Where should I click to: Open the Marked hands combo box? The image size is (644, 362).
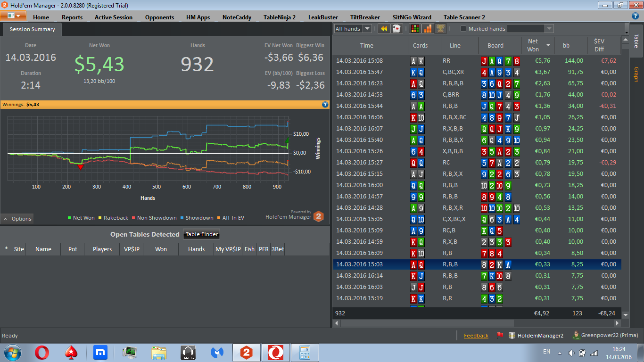click(530, 29)
